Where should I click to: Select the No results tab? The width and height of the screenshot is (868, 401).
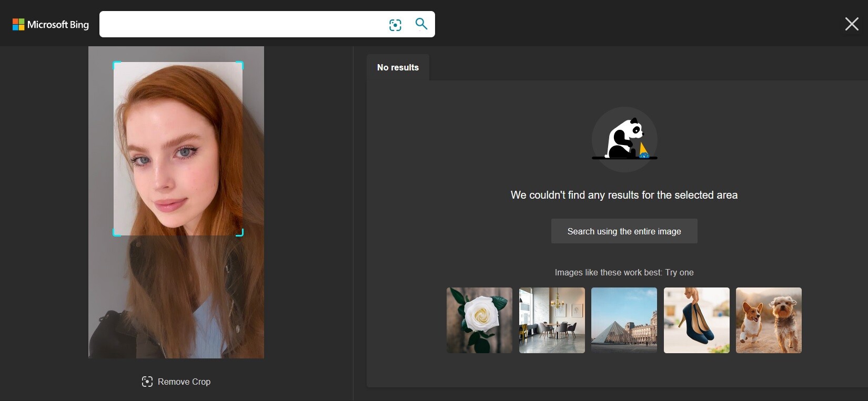pos(398,67)
